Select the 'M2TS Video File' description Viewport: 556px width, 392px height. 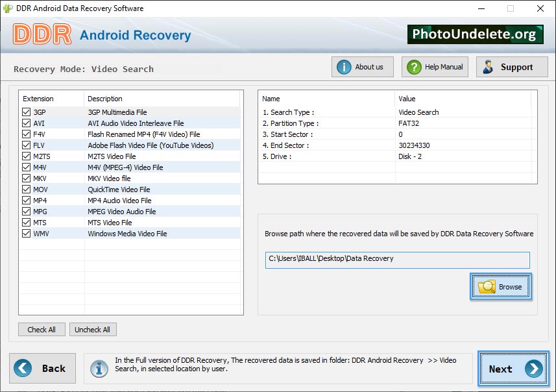point(112,156)
